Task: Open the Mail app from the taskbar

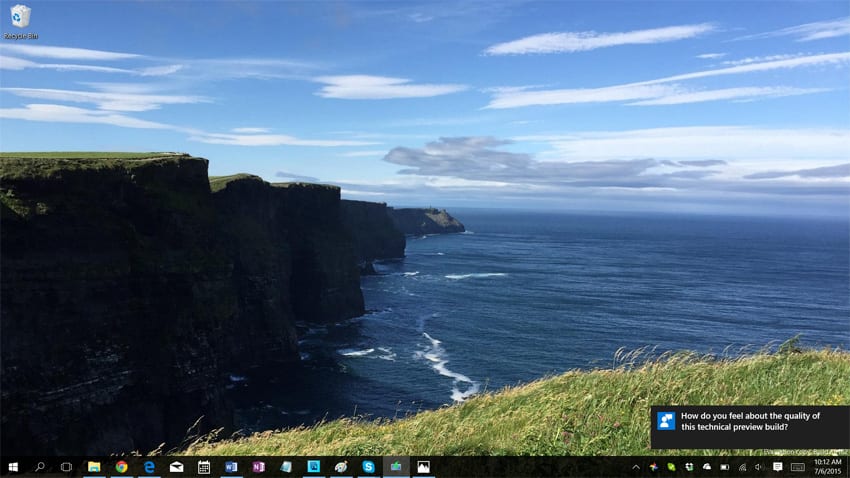Action: [176, 467]
